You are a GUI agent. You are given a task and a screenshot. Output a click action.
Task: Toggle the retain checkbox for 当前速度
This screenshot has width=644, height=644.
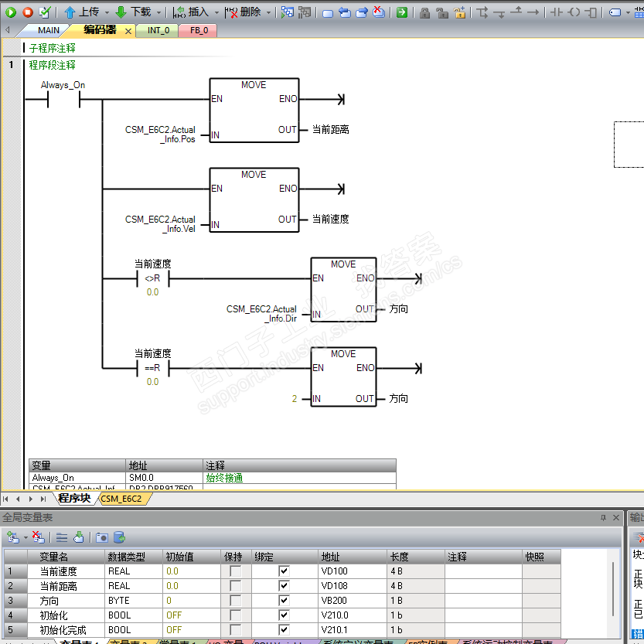pos(235,571)
